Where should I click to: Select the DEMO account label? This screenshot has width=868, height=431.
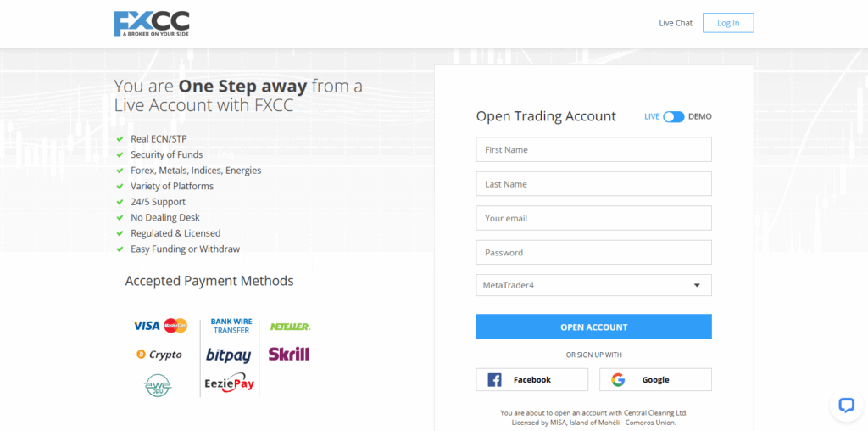700,116
